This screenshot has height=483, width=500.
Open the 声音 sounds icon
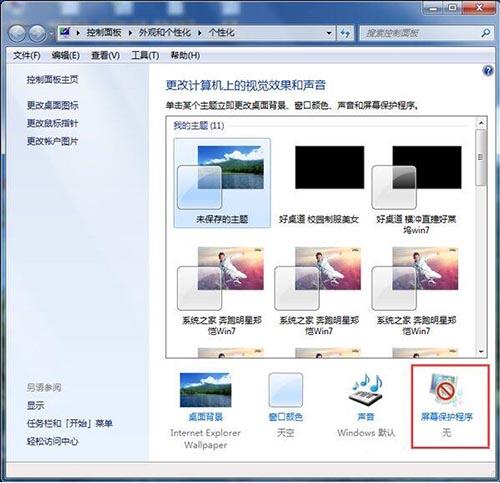(366, 390)
